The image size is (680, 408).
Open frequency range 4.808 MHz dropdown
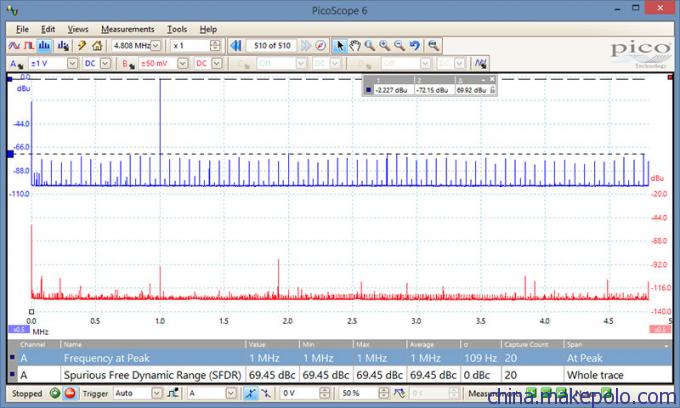coord(156,46)
